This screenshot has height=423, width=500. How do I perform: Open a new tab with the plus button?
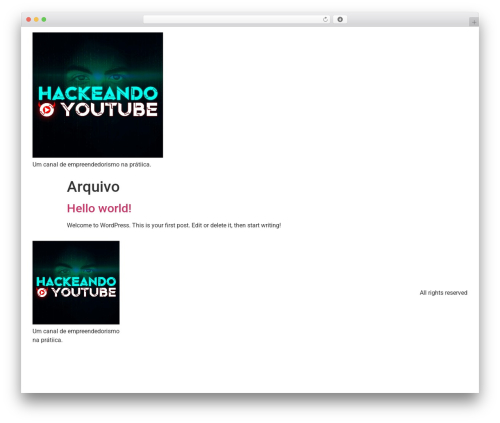474,22
